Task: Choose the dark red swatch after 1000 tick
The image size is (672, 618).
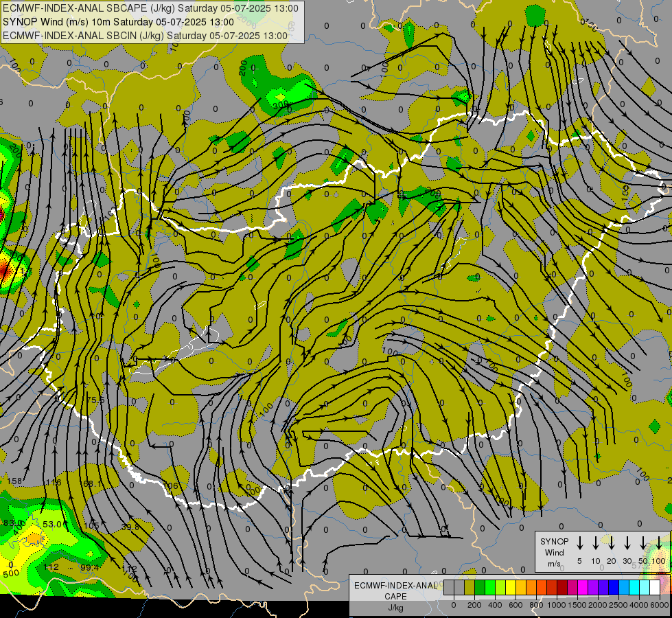Action: coord(562,587)
